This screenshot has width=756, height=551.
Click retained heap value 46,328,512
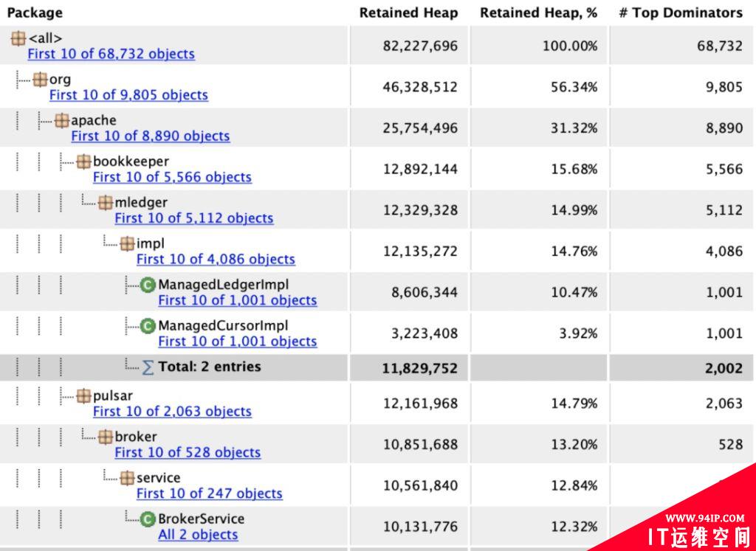click(420, 87)
